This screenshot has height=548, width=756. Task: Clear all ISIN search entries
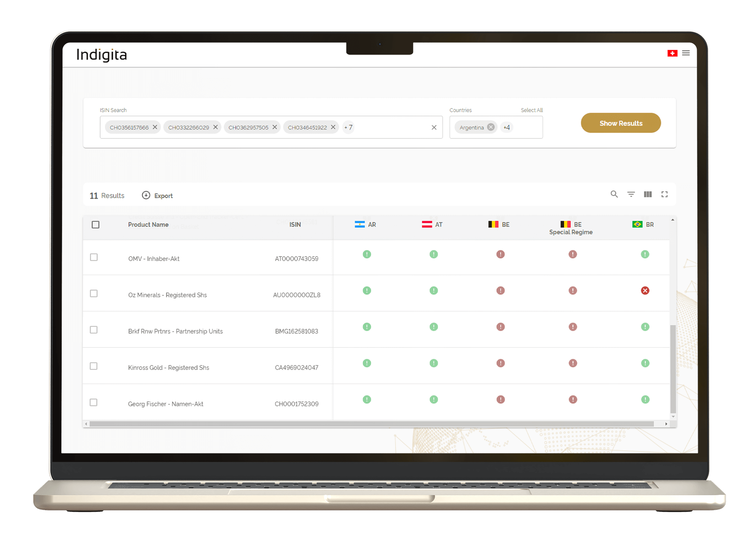coord(434,127)
